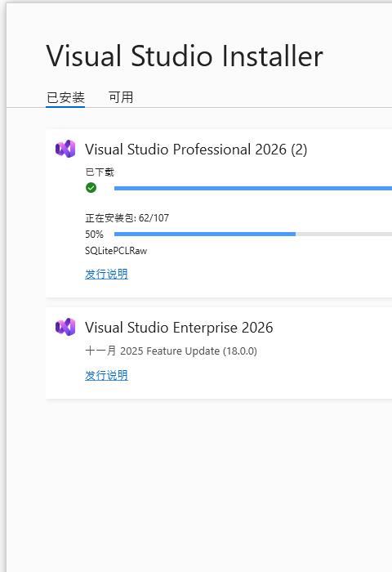
Task: Select the Visual Studio Professional 2026 (2) title
Action: tap(196, 150)
